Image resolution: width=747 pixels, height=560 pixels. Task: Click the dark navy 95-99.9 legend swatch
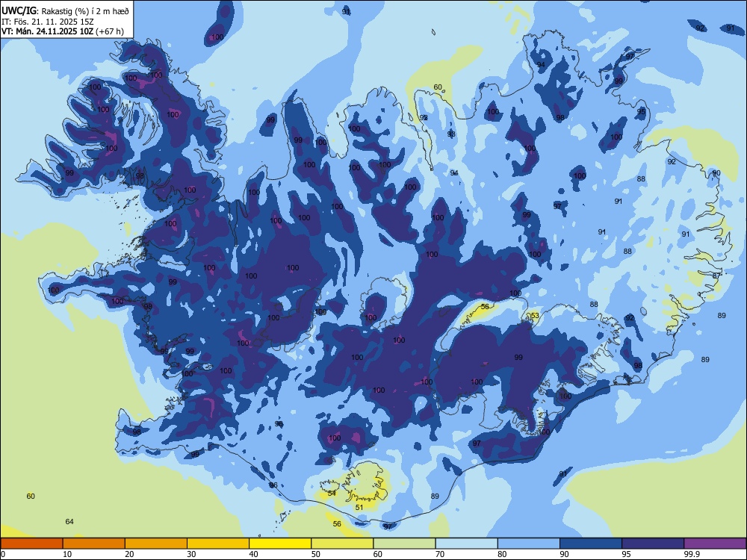click(x=653, y=544)
